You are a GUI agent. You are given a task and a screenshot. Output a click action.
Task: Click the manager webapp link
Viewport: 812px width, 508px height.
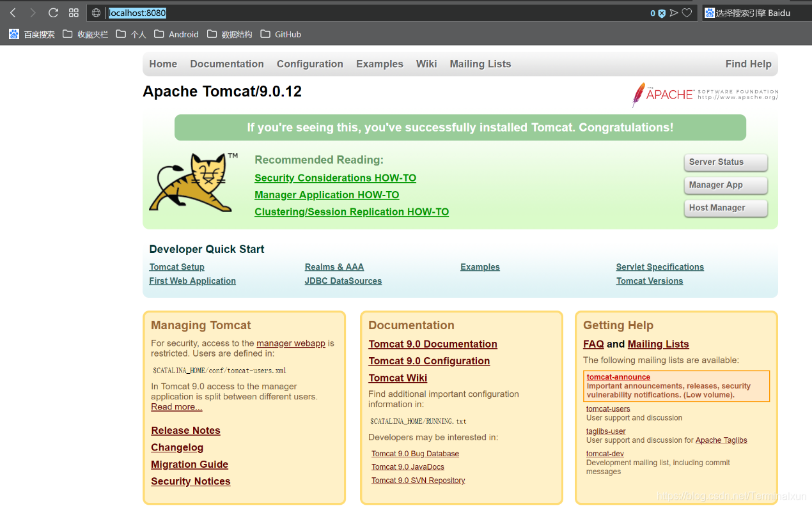(291, 343)
